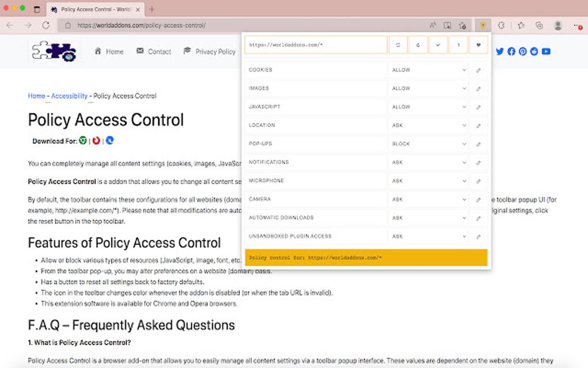This screenshot has height=368, width=588.
Task: Open the Location permission dropdown
Action: click(429, 126)
